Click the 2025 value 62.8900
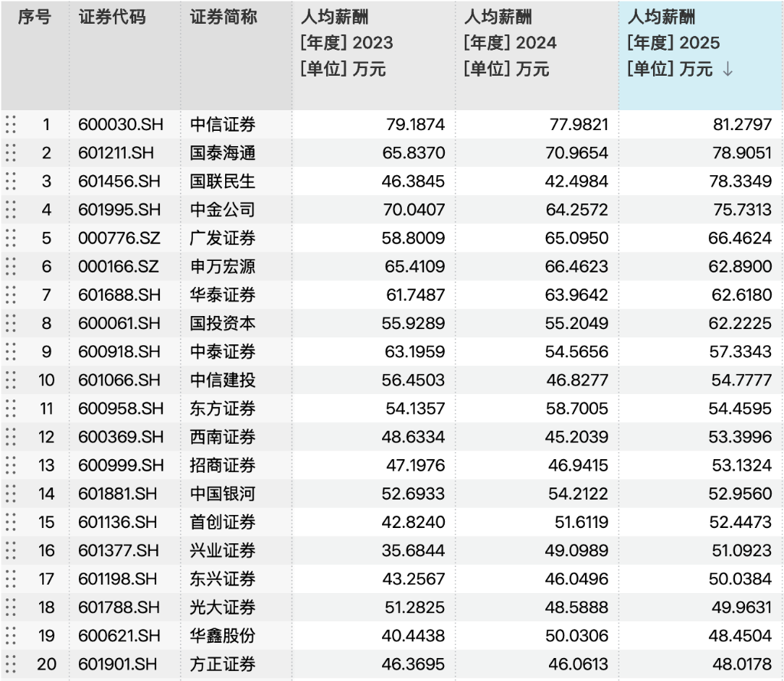The width and height of the screenshot is (784, 681). [740, 266]
